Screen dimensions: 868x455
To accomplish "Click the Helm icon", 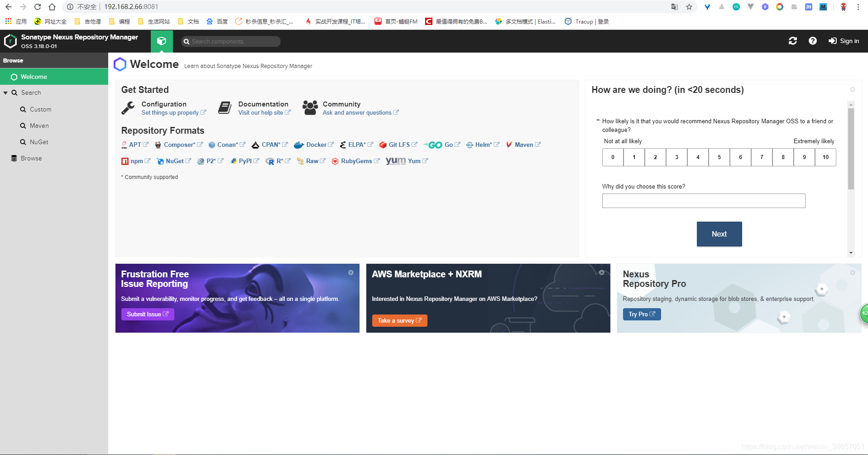I will coord(470,145).
